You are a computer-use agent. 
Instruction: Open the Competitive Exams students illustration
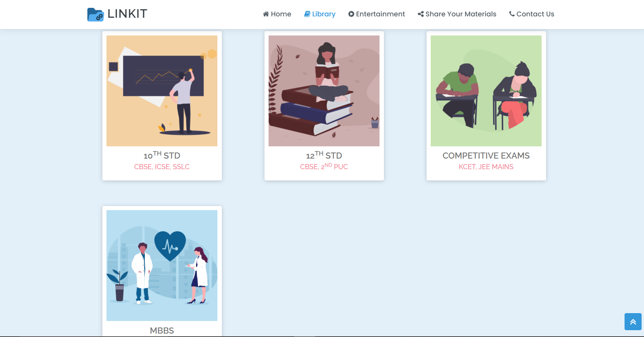(486, 91)
